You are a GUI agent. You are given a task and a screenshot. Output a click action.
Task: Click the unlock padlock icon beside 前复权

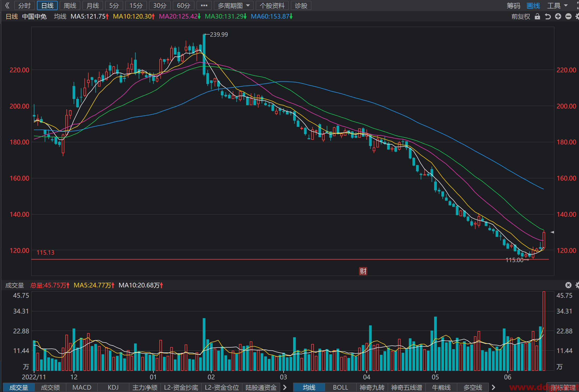tap(537, 17)
